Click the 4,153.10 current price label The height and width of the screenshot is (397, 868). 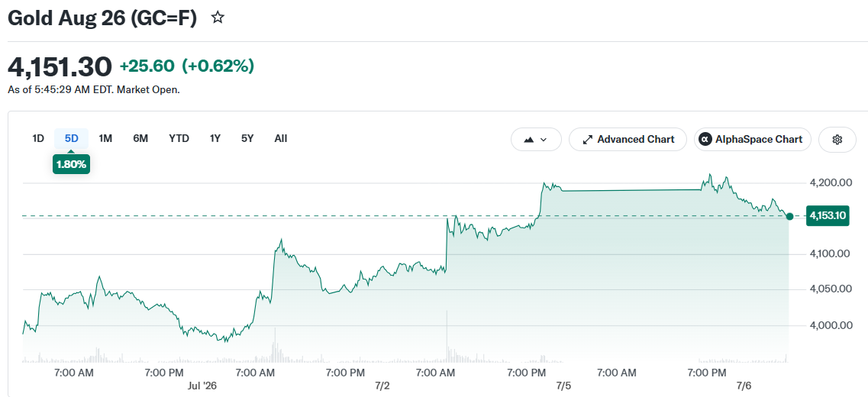pyautogui.click(x=828, y=215)
